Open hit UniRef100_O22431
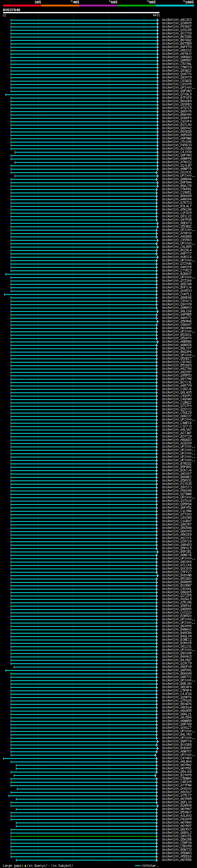 [x=177, y=172]
